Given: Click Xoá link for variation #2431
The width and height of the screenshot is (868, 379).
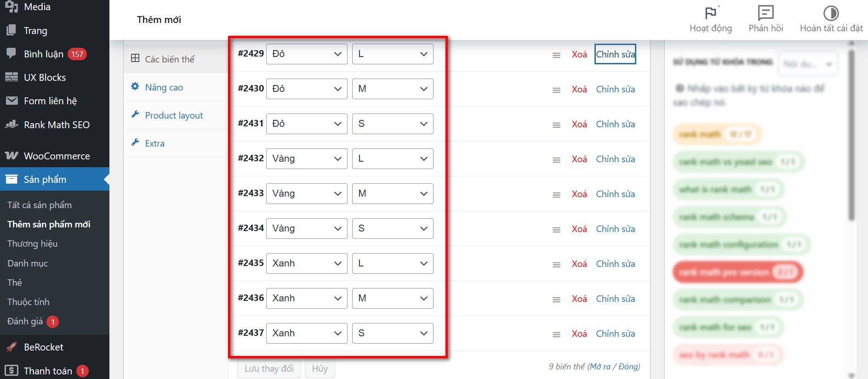Looking at the screenshot, I should (579, 124).
